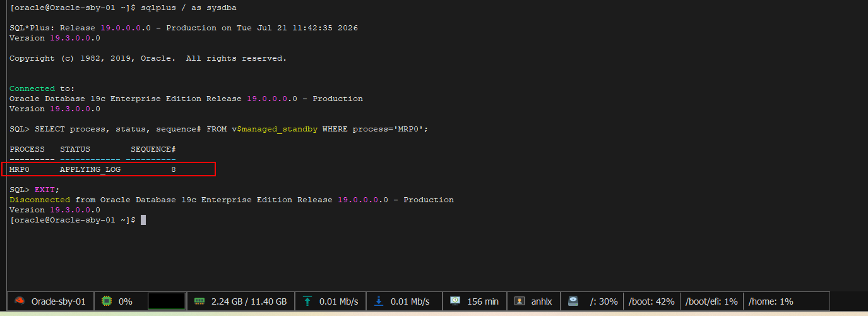Click the download 0.01 Mb/s value
The width and height of the screenshot is (868, 316).
tap(410, 301)
